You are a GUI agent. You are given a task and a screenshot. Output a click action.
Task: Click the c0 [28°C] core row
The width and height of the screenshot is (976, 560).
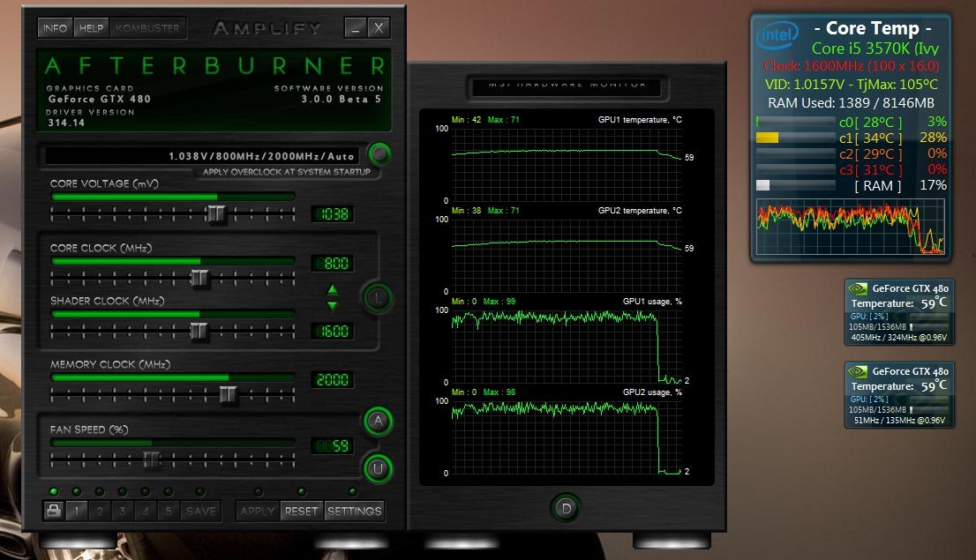coord(851,122)
